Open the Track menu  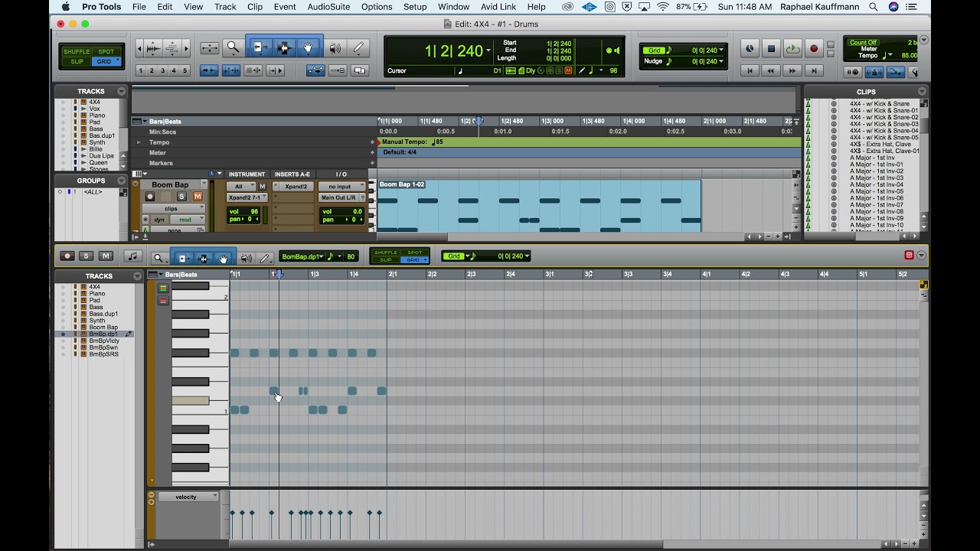click(225, 7)
